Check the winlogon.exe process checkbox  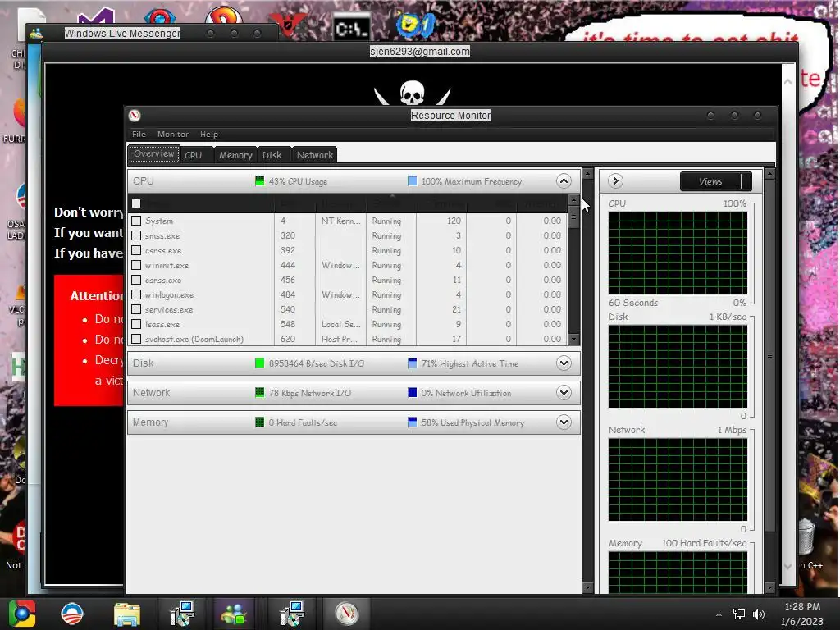pyautogui.click(x=136, y=294)
